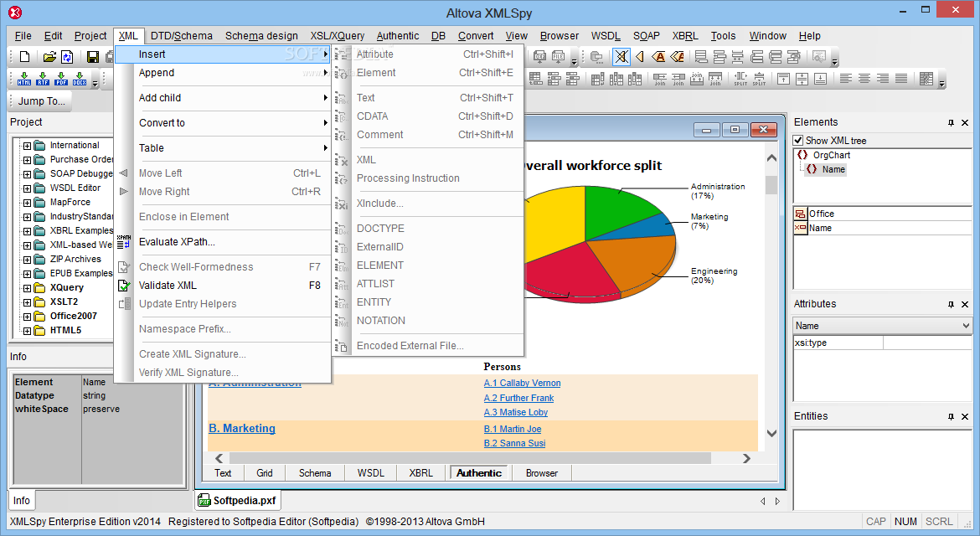This screenshot has width=980, height=536.
Task: Generate DOCX output with the DOCX icon
Action: click(80, 79)
